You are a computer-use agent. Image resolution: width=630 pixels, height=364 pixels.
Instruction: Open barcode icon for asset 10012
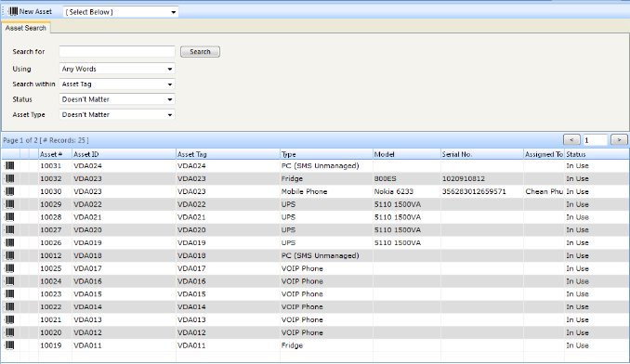10,255
